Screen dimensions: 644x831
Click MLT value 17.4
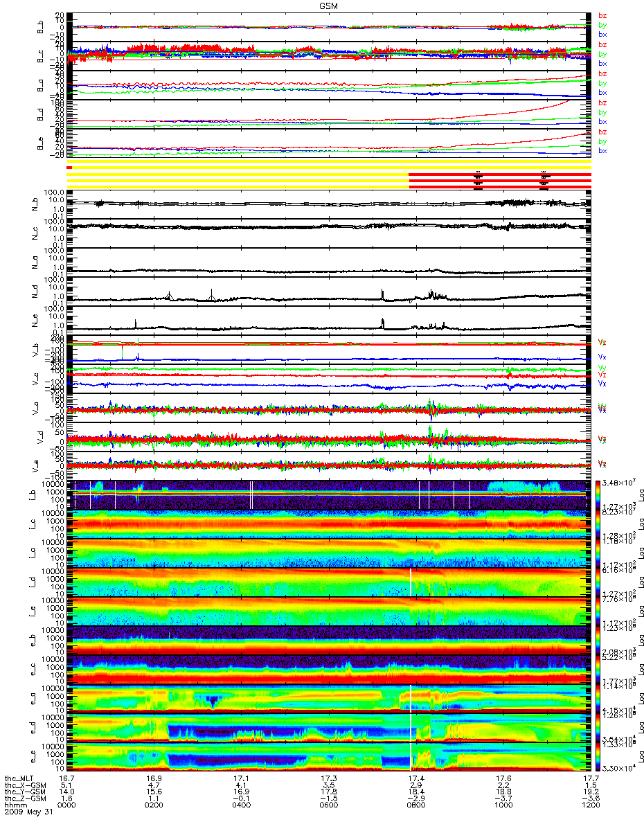click(x=416, y=778)
